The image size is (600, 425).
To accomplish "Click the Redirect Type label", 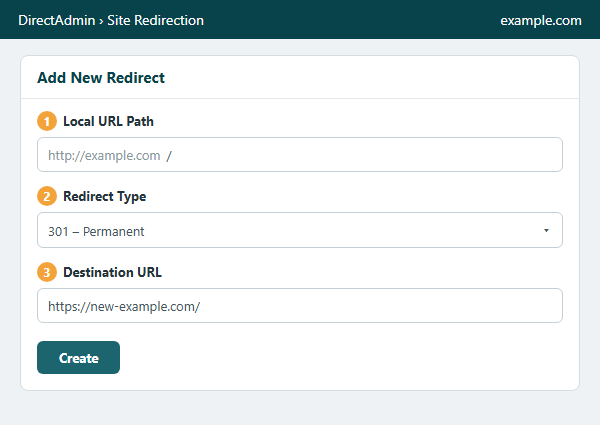I will (104, 197).
